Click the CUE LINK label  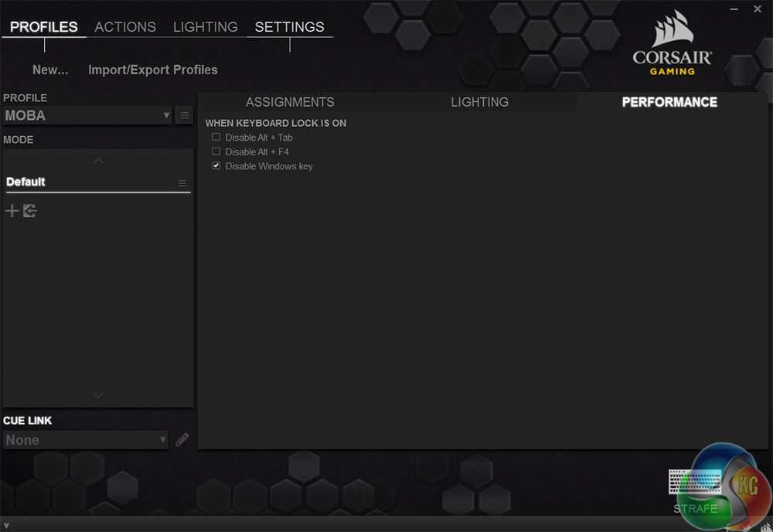(x=27, y=421)
